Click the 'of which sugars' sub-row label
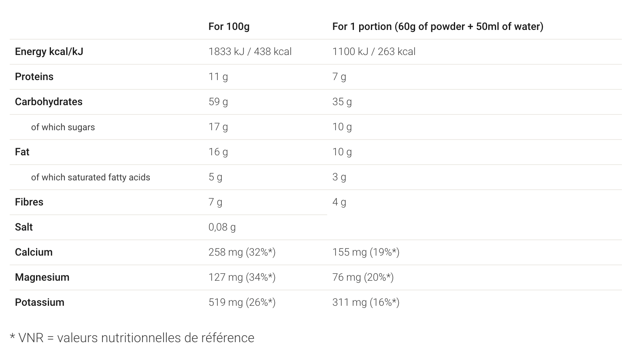 pos(63,127)
